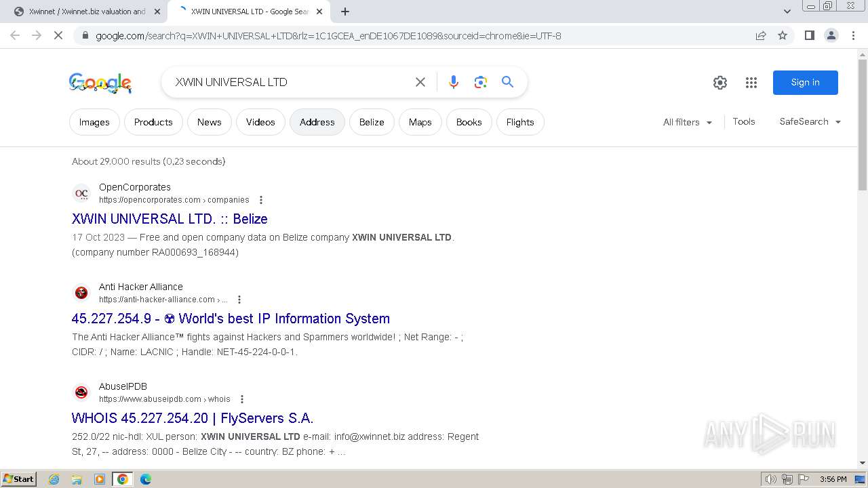
Task: Open Microsoft Edge from taskbar
Action: [146, 479]
